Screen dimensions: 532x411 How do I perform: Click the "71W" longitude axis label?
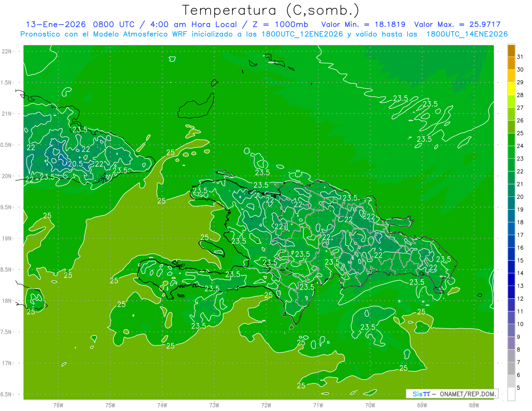pyautogui.click(x=318, y=405)
